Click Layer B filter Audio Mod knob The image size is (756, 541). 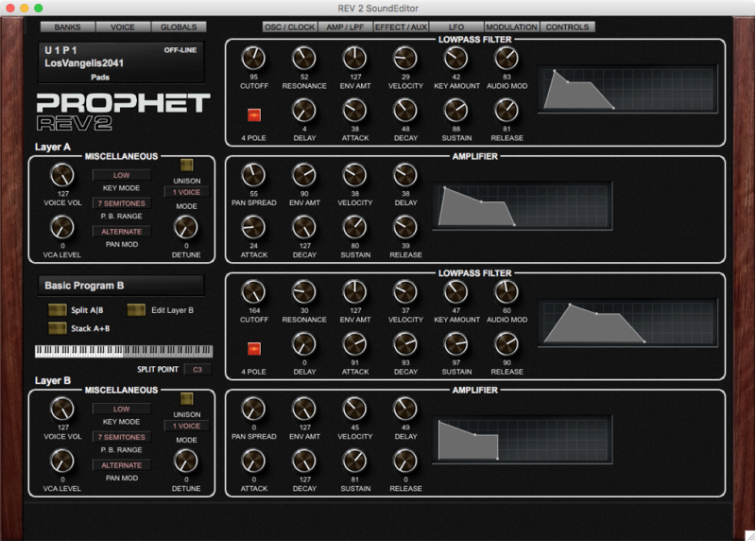[x=507, y=293]
